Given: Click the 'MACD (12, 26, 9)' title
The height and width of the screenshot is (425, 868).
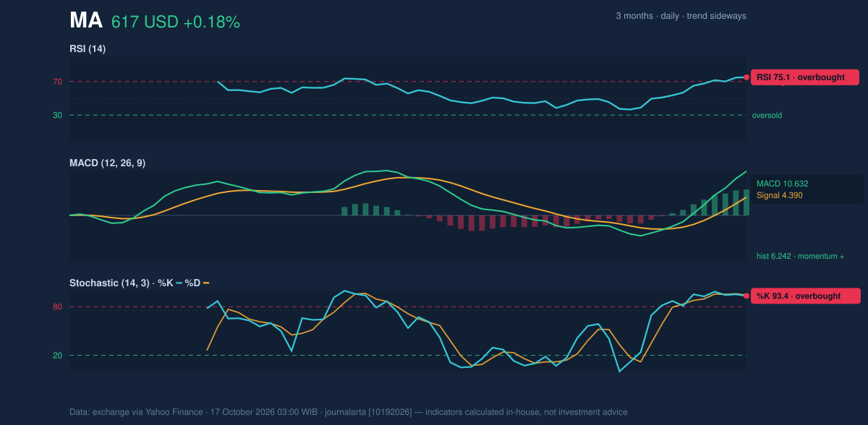Looking at the screenshot, I should tap(107, 163).
